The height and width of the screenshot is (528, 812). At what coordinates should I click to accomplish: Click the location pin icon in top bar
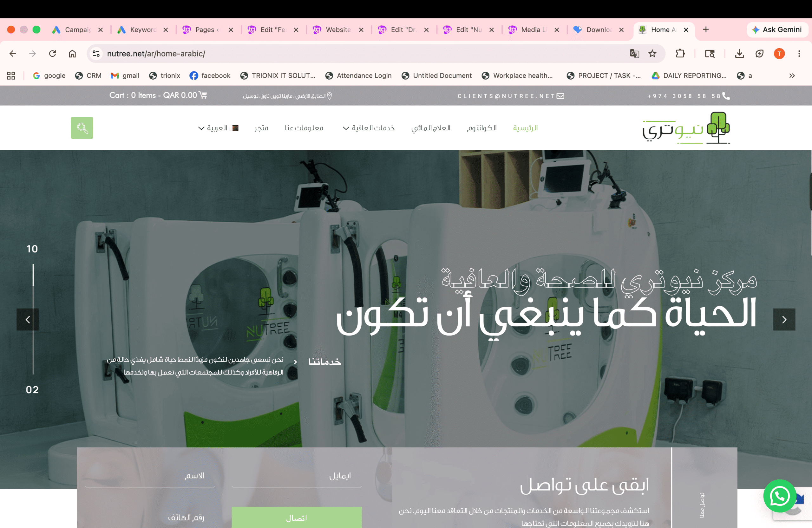(x=330, y=96)
